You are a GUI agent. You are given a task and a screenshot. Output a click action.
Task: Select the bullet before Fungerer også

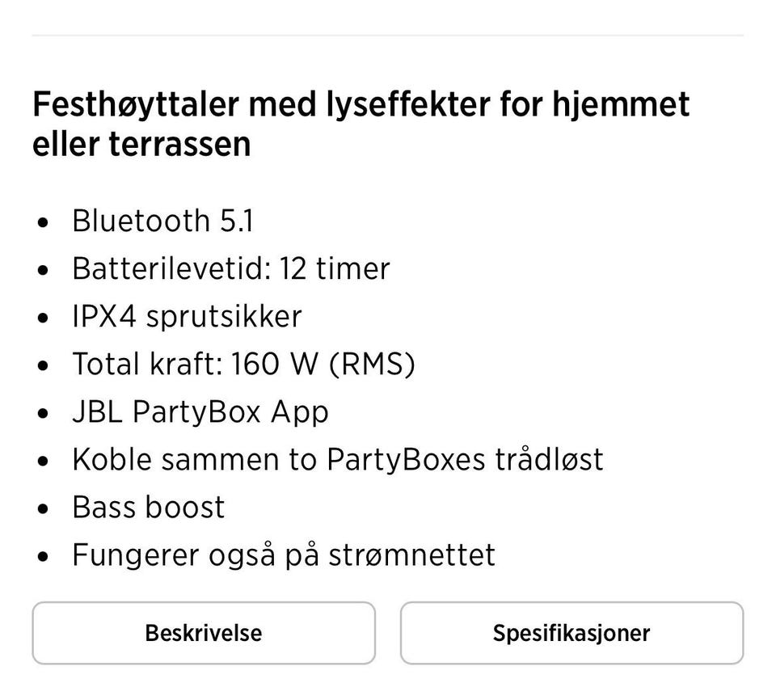(44, 556)
